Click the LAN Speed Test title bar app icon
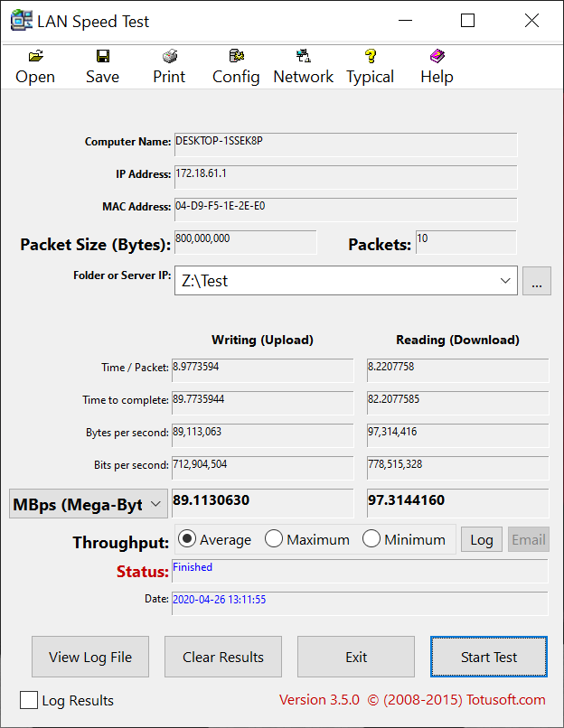The height and width of the screenshot is (728, 564). (22, 21)
